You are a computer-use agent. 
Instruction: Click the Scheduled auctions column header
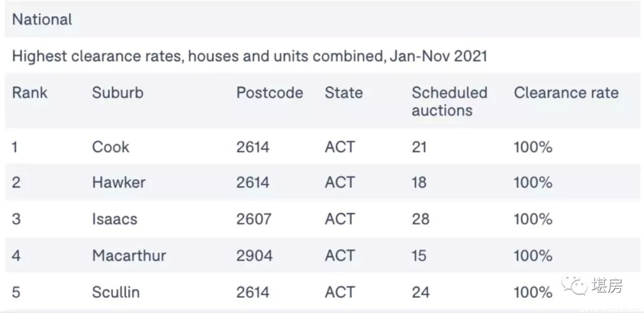tap(450, 101)
